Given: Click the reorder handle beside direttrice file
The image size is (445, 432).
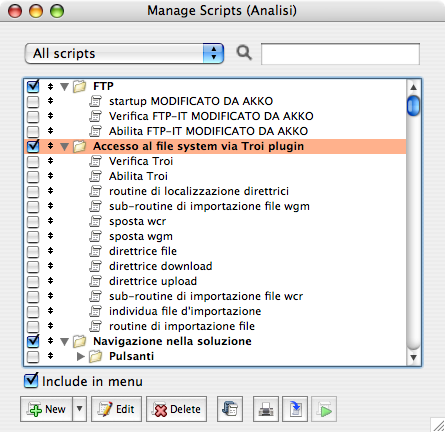Looking at the screenshot, I should (x=50, y=251).
